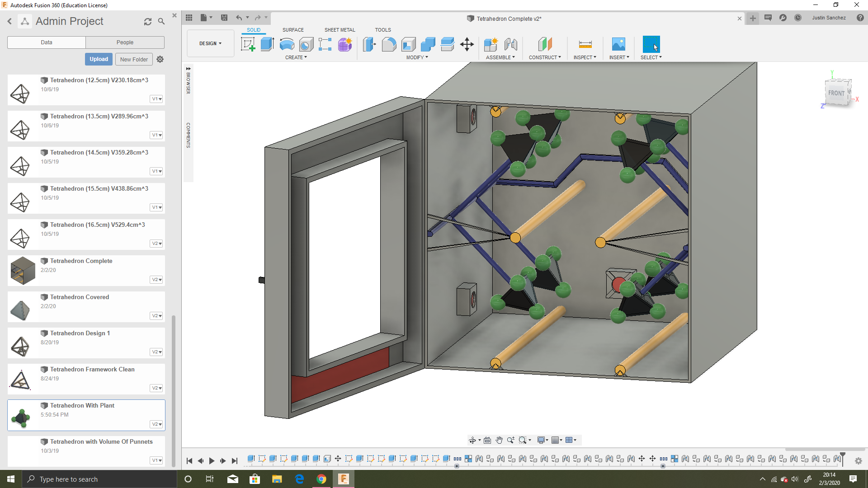The width and height of the screenshot is (868, 488).
Task: Open version dropdown for Tetrahedron Complete
Action: [156, 280]
